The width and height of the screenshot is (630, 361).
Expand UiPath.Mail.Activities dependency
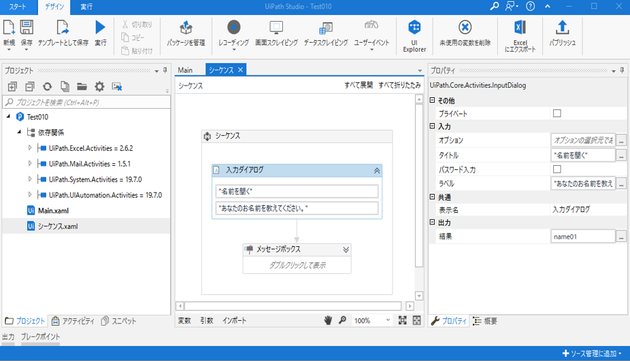pyautogui.click(x=30, y=164)
